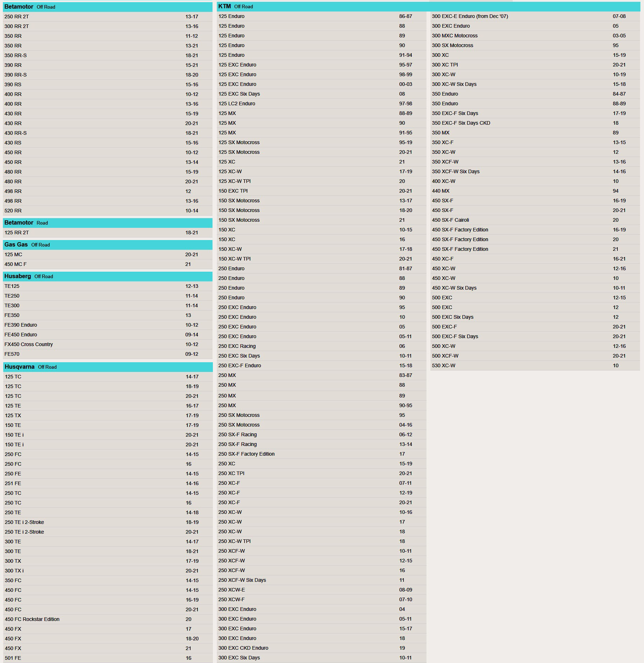Select the FX450 Cross Country row
644x663 pixels.
click(x=108, y=344)
